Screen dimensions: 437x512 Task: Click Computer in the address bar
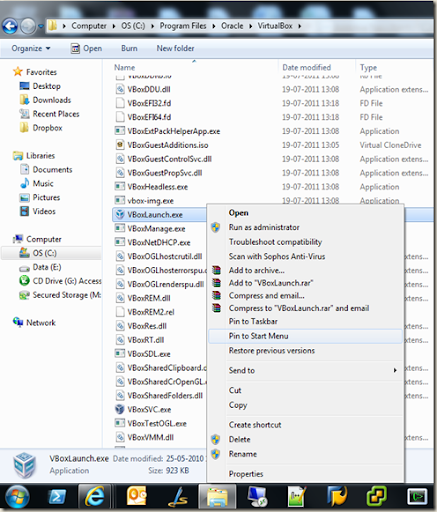pyautogui.click(x=89, y=26)
